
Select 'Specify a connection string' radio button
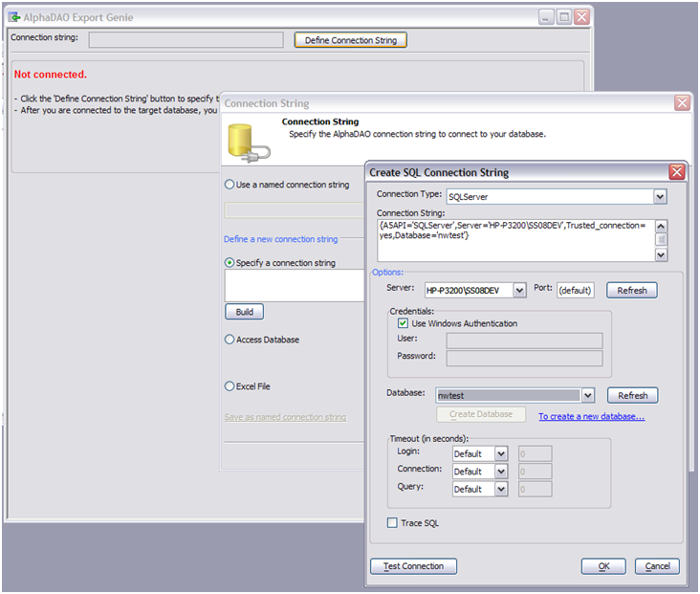[x=230, y=263]
